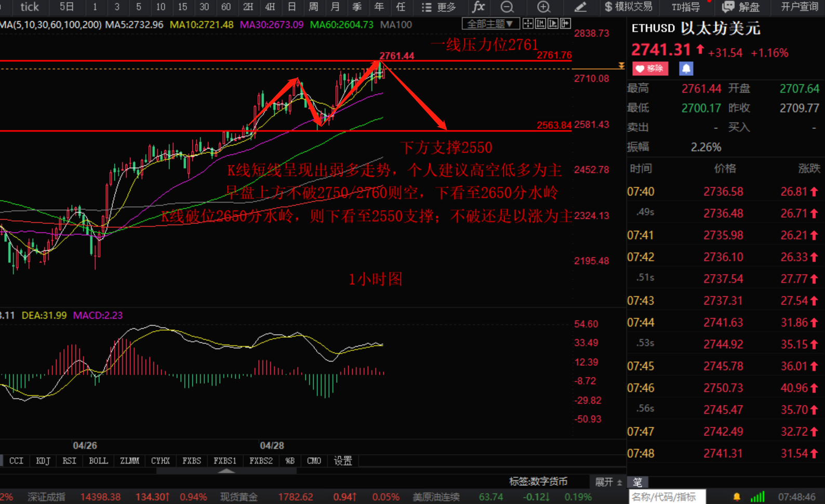Click the crosshair layout icon beside 全部主题
The image size is (825, 504).
(x=528, y=24)
